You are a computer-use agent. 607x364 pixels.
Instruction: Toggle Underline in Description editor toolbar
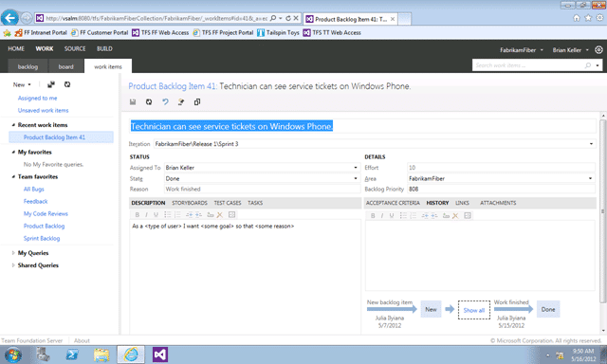tap(156, 214)
